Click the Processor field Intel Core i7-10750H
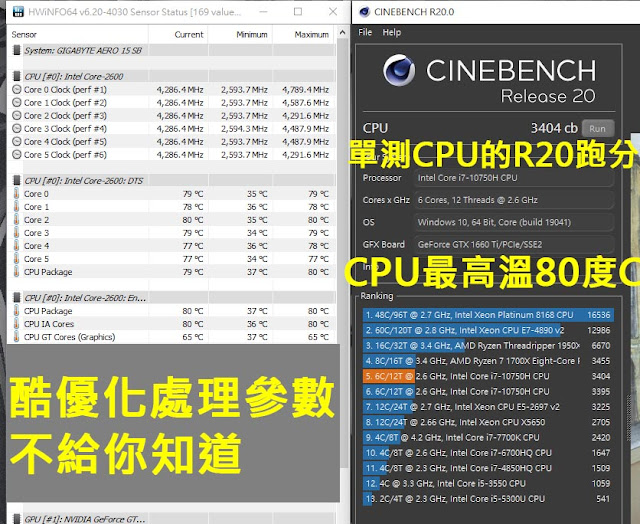The width and height of the screenshot is (640, 524). pos(513,178)
